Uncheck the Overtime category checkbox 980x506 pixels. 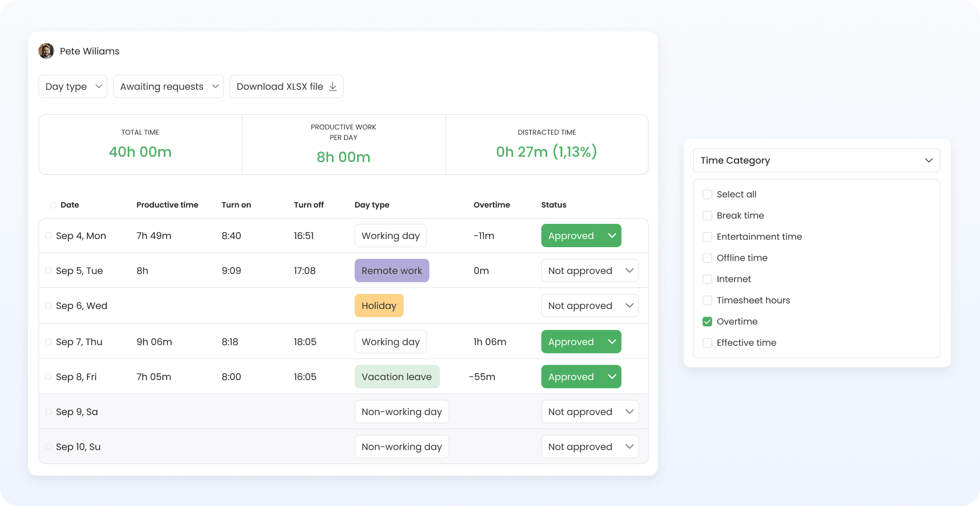point(707,321)
